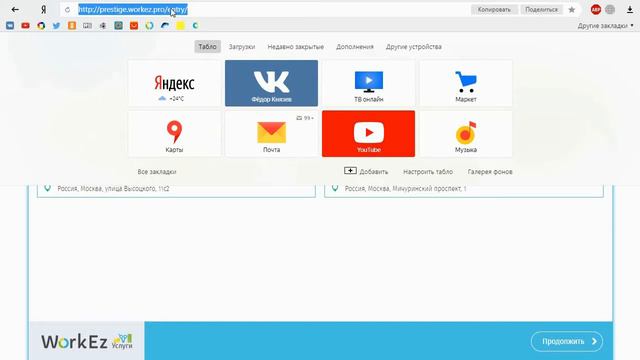The image size is (640, 360).
Task: Click the Мичуринский проспект address field
Action: 464,190
